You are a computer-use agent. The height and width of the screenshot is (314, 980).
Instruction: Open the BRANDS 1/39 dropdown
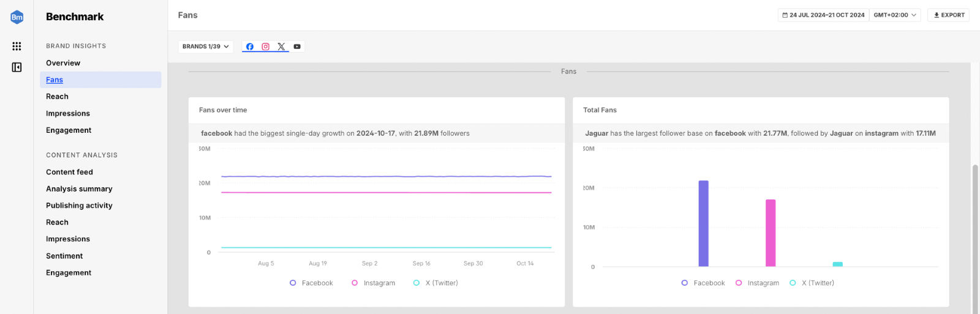[x=206, y=47]
